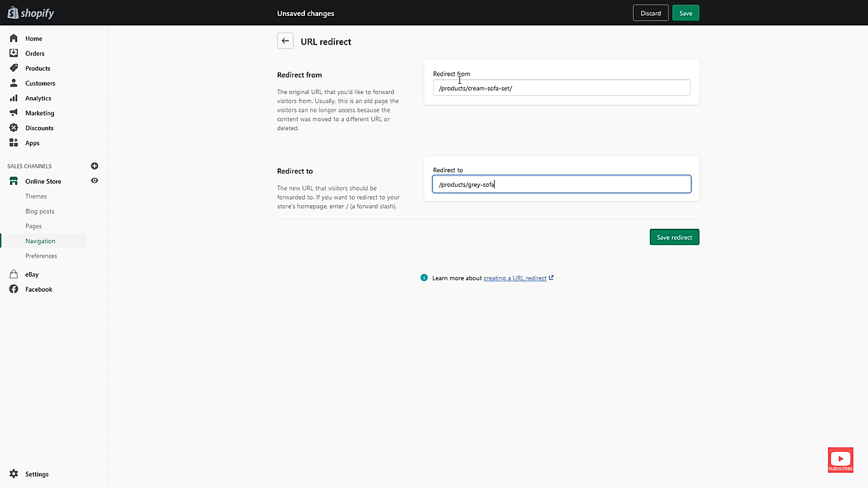
Task: Open the eBay sales channel
Action: (32, 274)
